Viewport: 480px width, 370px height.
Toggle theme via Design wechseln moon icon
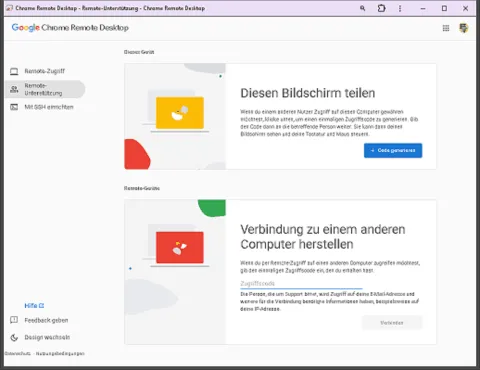tap(14, 337)
